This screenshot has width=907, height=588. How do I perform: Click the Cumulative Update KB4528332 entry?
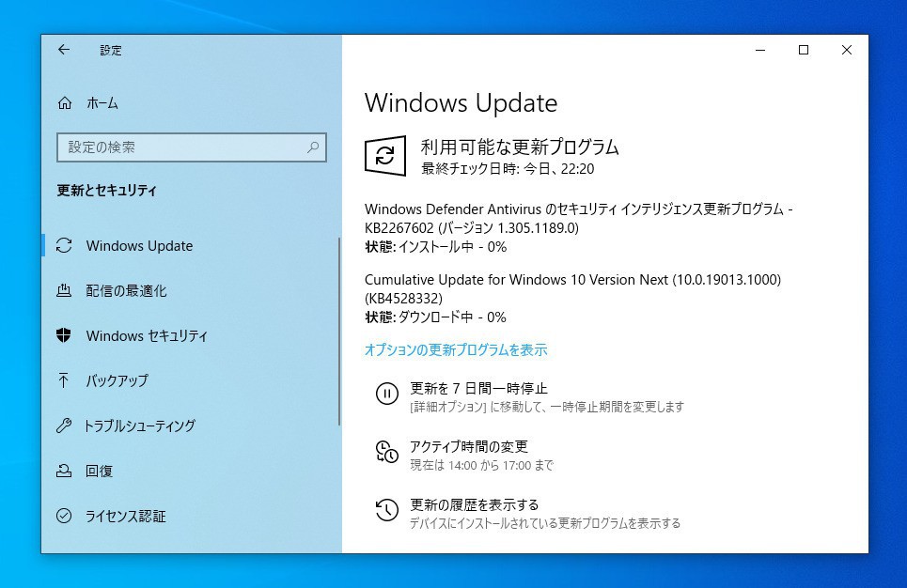click(x=572, y=288)
